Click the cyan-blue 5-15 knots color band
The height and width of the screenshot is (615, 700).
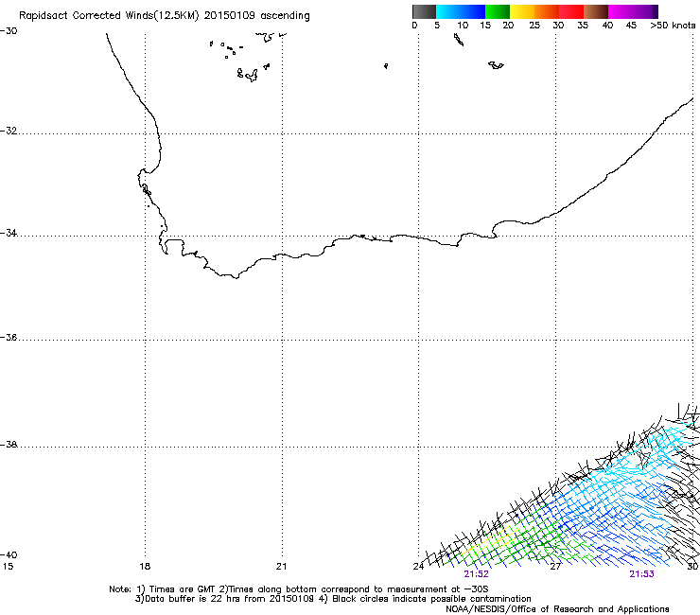pyautogui.click(x=461, y=11)
